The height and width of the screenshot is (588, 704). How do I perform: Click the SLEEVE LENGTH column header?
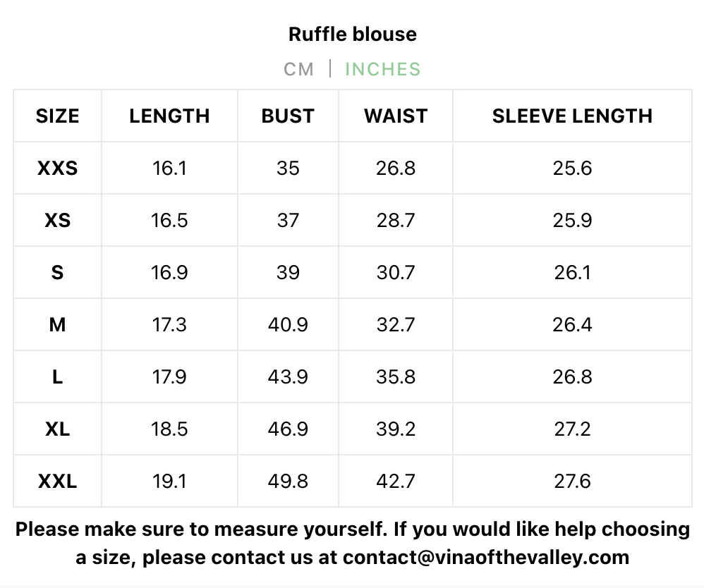[x=573, y=116]
